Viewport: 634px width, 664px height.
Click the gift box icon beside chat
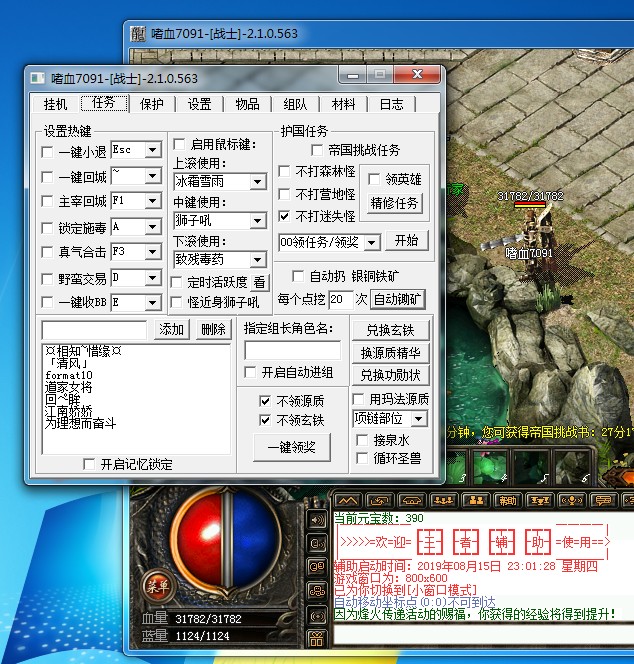317,639
